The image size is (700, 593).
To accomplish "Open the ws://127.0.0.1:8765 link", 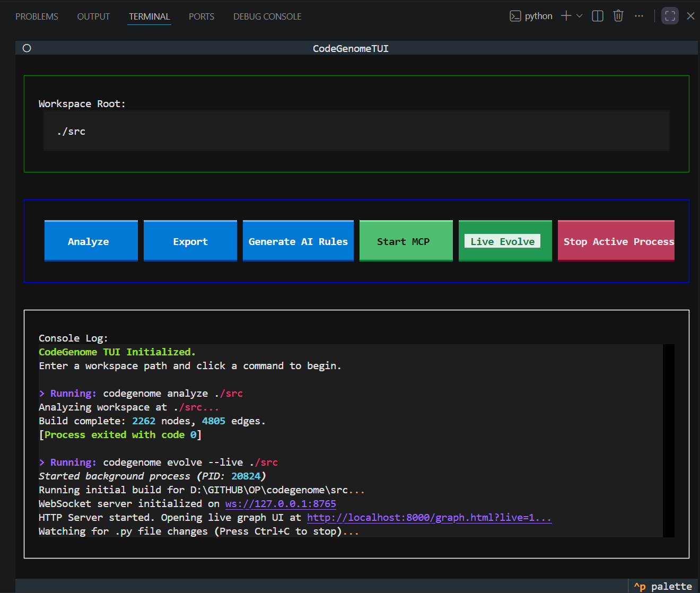I will coord(281,503).
